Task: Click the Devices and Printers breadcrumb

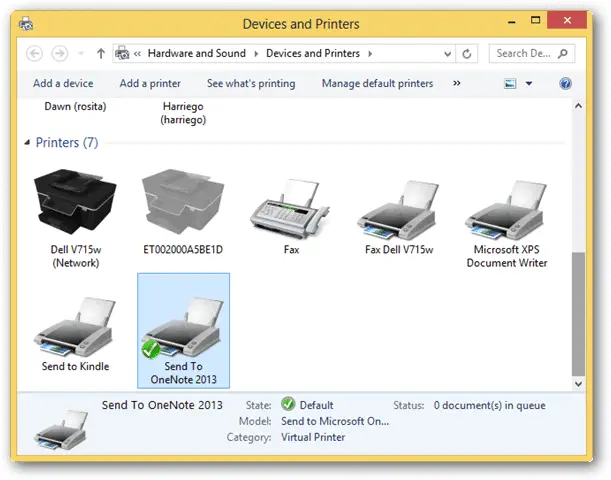Action: click(x=313, y=53)
